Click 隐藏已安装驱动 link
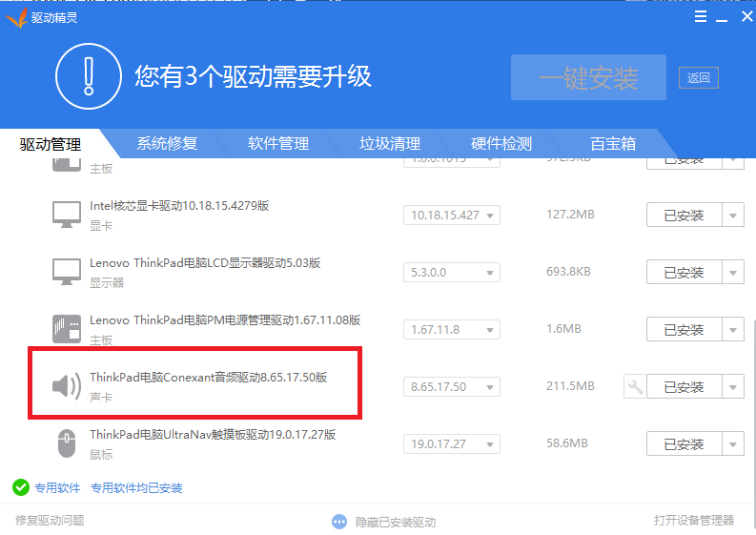This screenshot has width=756, height=535. [396, 522]
